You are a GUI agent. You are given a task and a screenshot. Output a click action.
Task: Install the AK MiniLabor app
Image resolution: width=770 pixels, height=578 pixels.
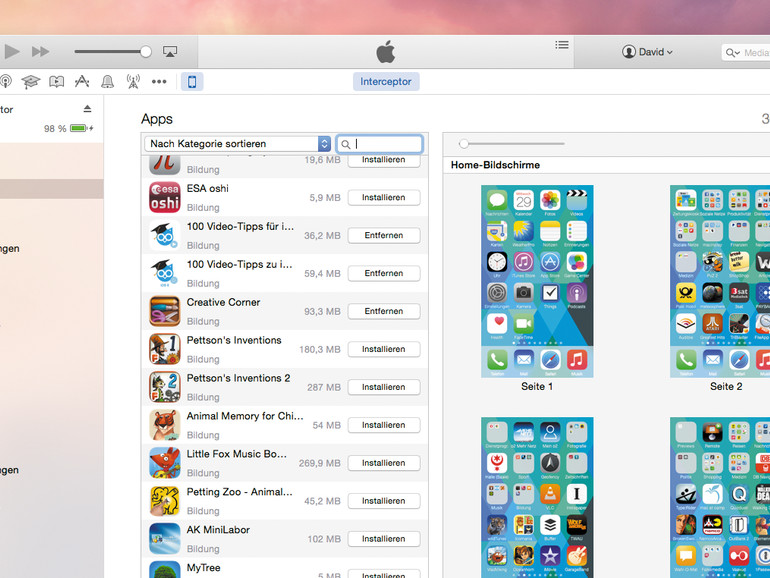(x=384, y=539)
